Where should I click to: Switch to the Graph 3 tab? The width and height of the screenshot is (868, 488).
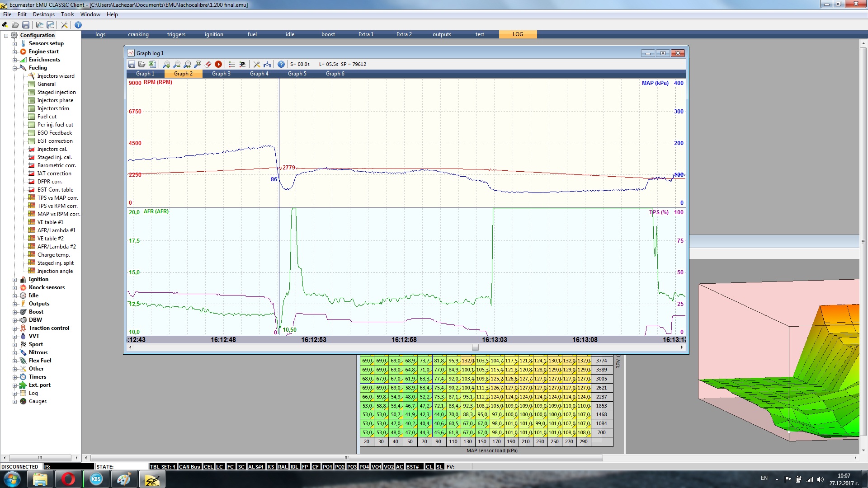tap(221, 74)
